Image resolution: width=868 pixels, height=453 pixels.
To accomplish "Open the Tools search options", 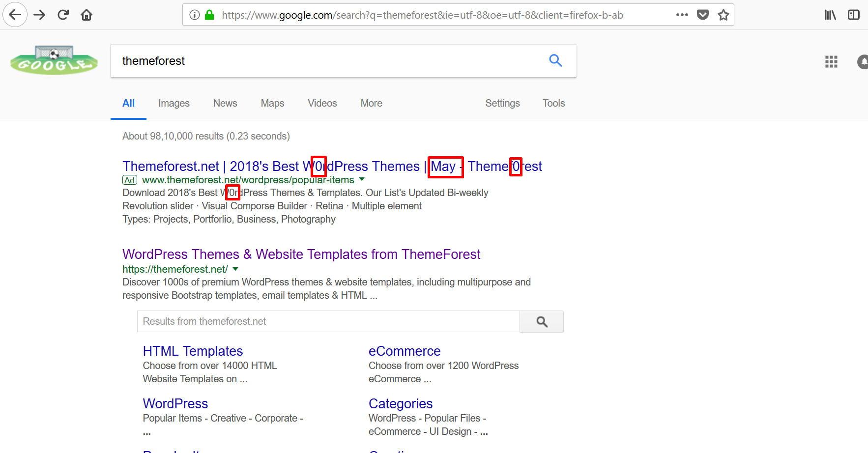I will coord(553,103).
